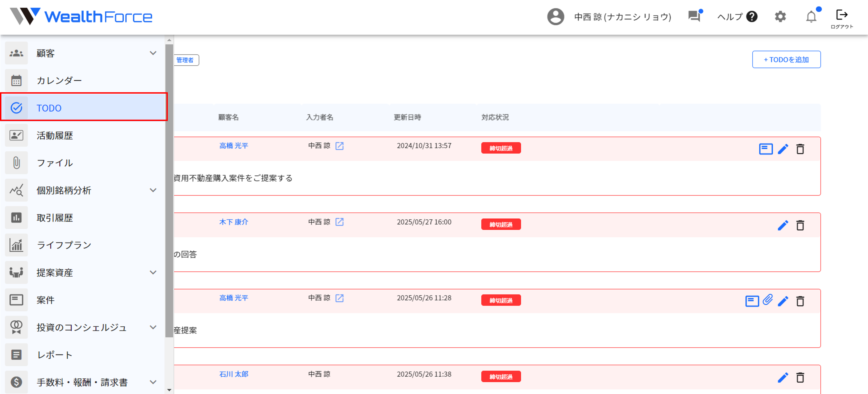Open customer 高橋 光平 in 2024/10/31 row
The image size is (868, 394).
[233, 145]
